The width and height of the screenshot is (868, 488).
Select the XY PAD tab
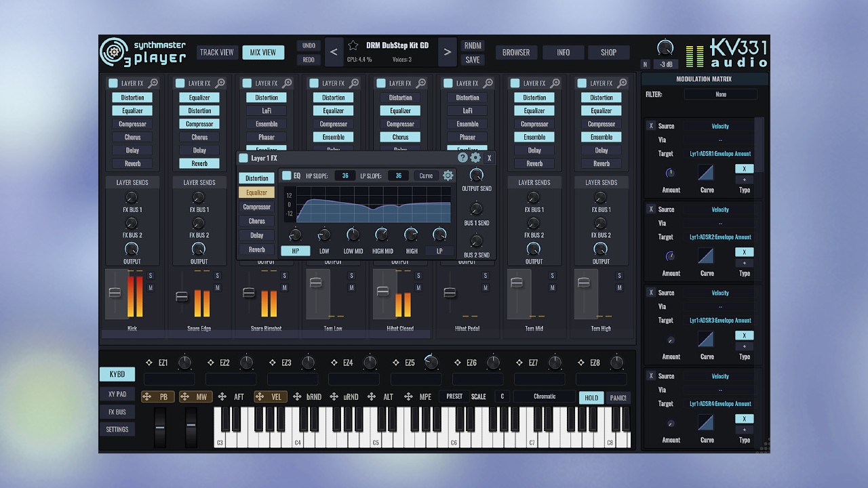[x=117, y=394]
